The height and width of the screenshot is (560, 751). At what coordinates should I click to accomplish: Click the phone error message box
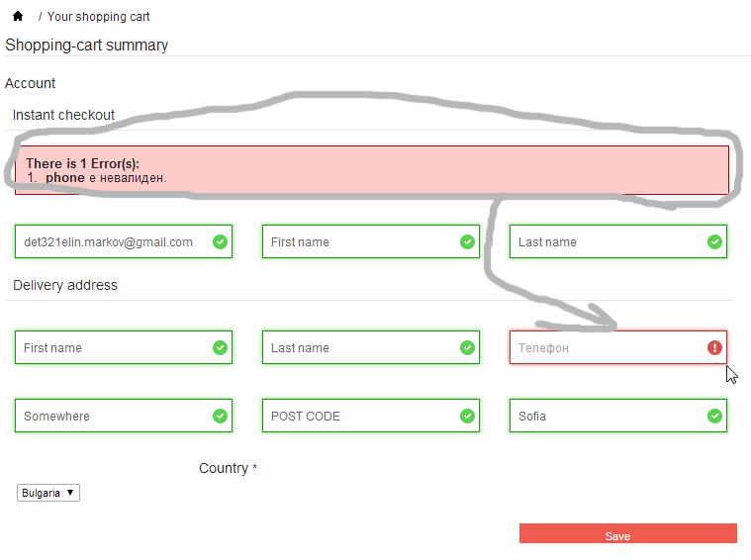click(x=372, y=170)
